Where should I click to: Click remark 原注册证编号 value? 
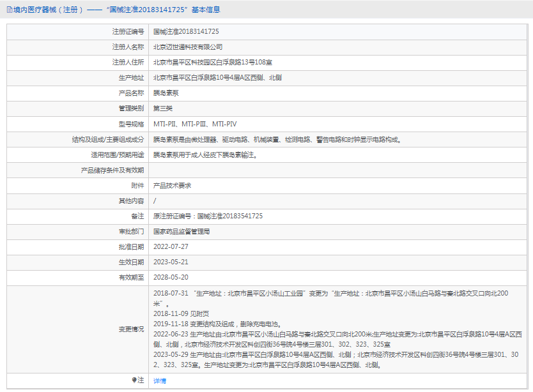208,216
